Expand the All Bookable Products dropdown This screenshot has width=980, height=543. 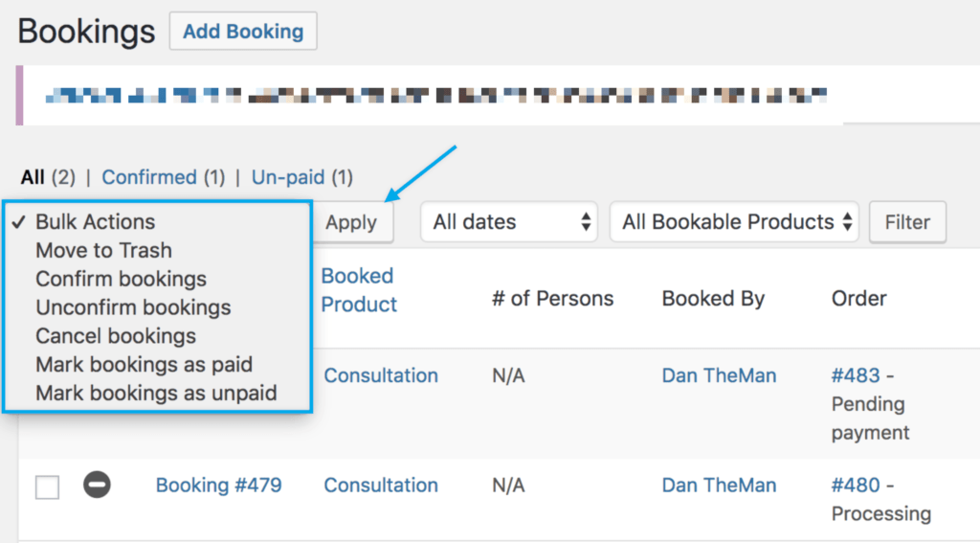[734, 222]
